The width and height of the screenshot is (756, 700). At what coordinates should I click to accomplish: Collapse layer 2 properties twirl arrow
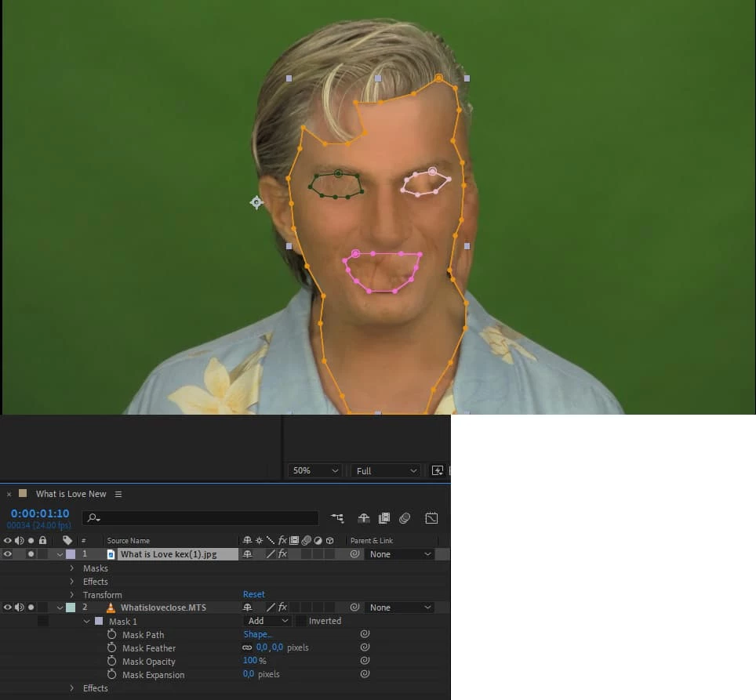(60, 608)
